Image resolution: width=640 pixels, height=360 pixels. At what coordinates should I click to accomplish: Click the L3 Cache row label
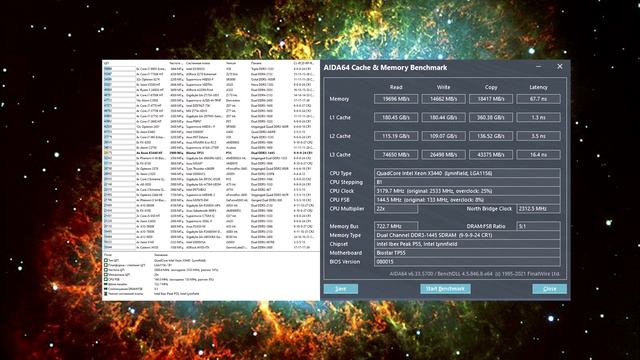(340, 155)
